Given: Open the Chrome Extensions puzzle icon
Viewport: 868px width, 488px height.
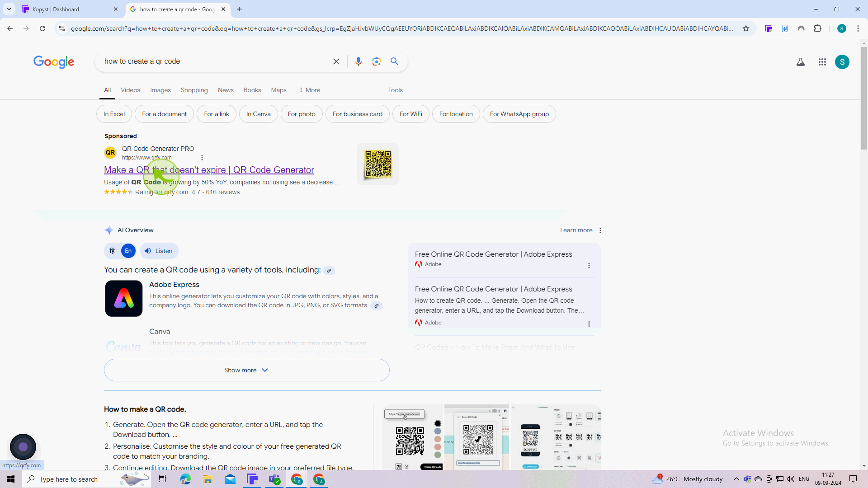Looking at the screenshot, I should pos(817,28).
